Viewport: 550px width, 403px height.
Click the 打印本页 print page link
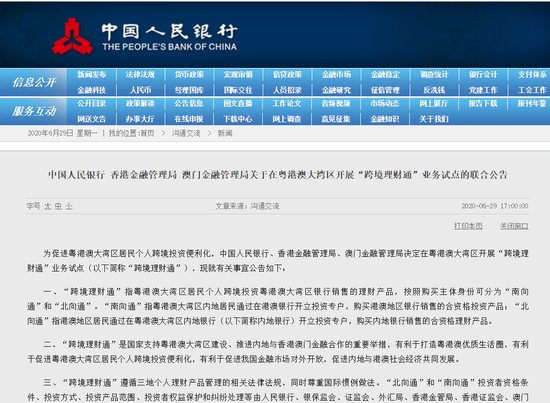[x=468, y=226]
